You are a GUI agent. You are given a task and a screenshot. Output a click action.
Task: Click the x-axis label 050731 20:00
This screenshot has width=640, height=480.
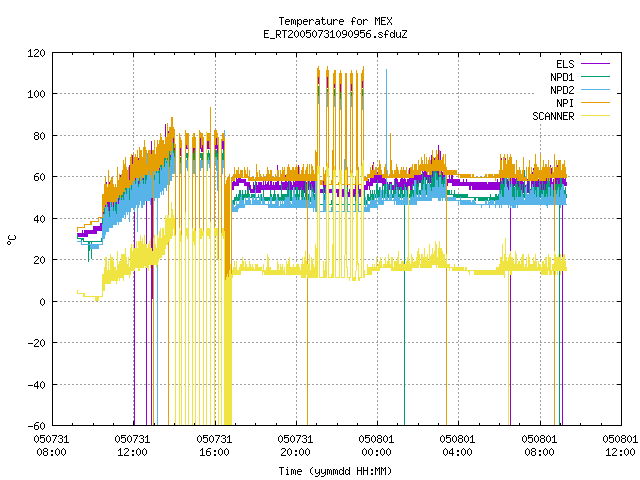tap(295, 446)
